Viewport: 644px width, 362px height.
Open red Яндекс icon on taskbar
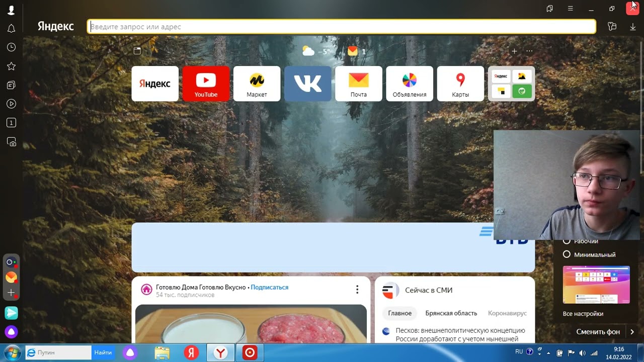pos(191,353)
